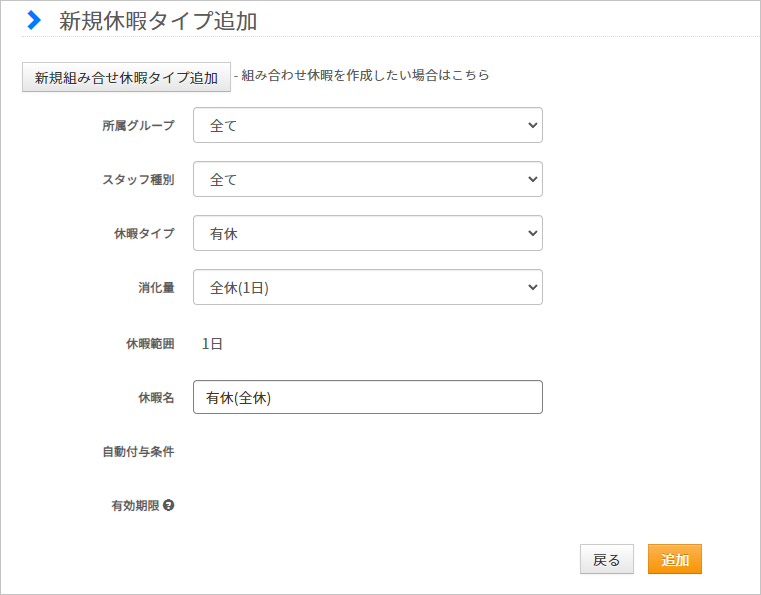Click the arrow on the スタッフ種別 select

532,179
